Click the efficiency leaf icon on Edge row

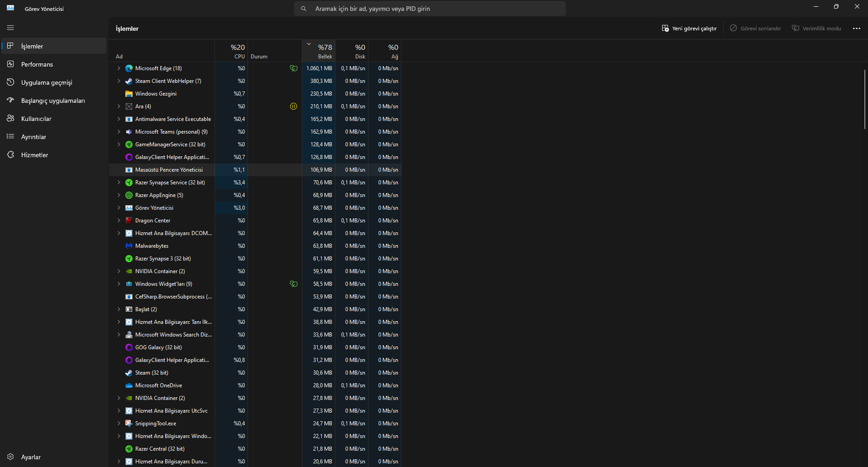tap(294, 68)
